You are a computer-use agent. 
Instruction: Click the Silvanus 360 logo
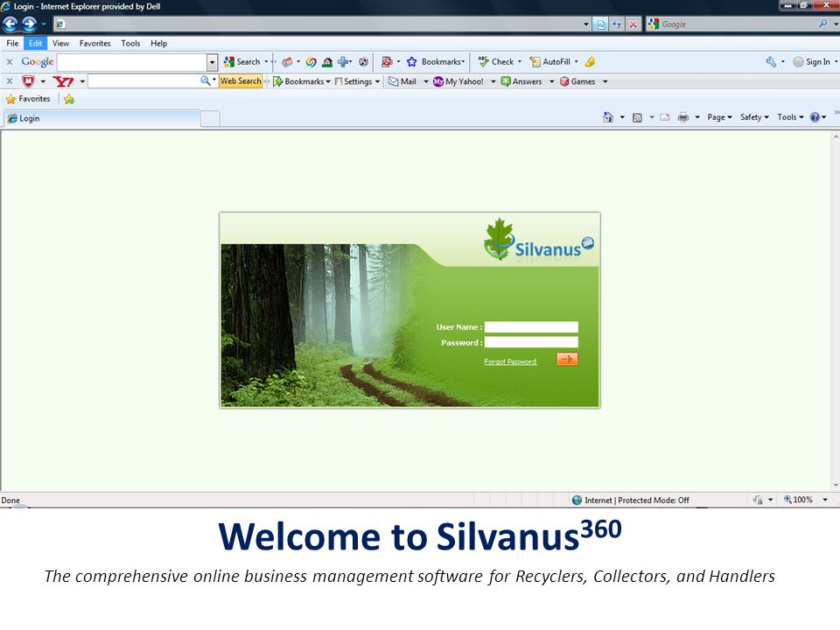click(x=538, y=240)
